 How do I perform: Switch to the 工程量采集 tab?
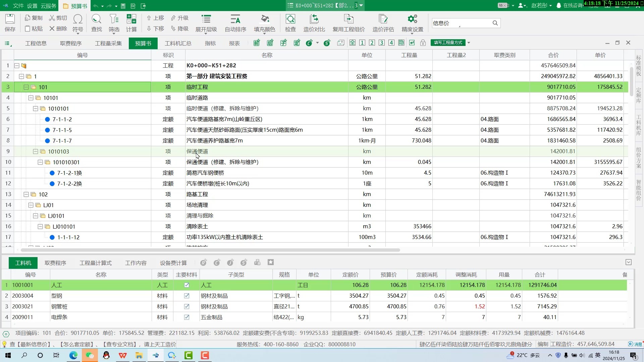pos(108,43)
